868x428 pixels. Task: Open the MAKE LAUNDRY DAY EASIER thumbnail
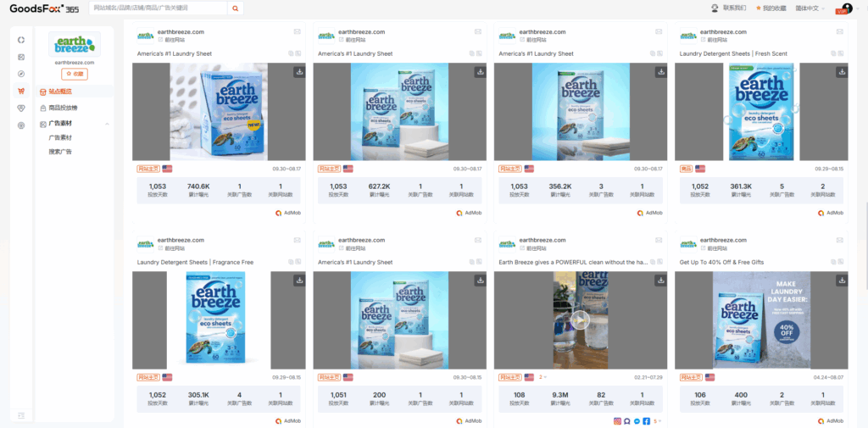click(x=761, y=320)
